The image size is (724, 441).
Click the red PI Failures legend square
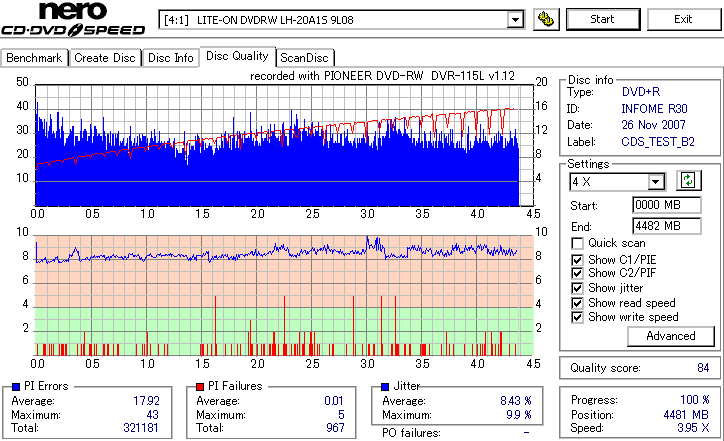[x=200, y=387]
